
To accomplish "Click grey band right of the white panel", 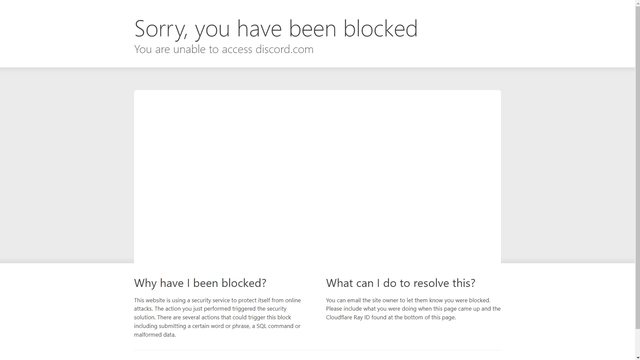I will [568, 165].
